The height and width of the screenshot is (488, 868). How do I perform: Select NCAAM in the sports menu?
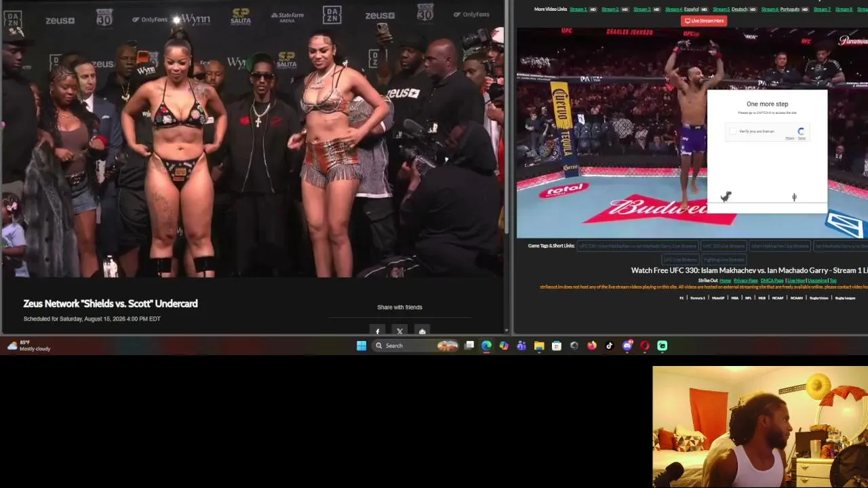click(x=796, y=298)
